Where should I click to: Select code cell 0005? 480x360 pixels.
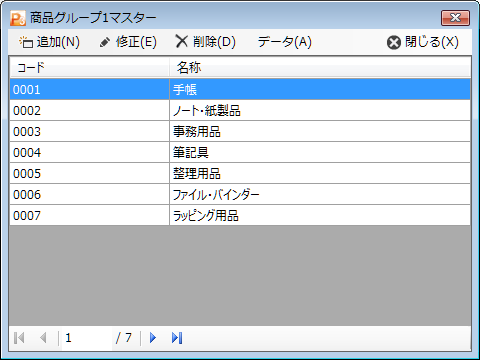[x=89, y=173]
